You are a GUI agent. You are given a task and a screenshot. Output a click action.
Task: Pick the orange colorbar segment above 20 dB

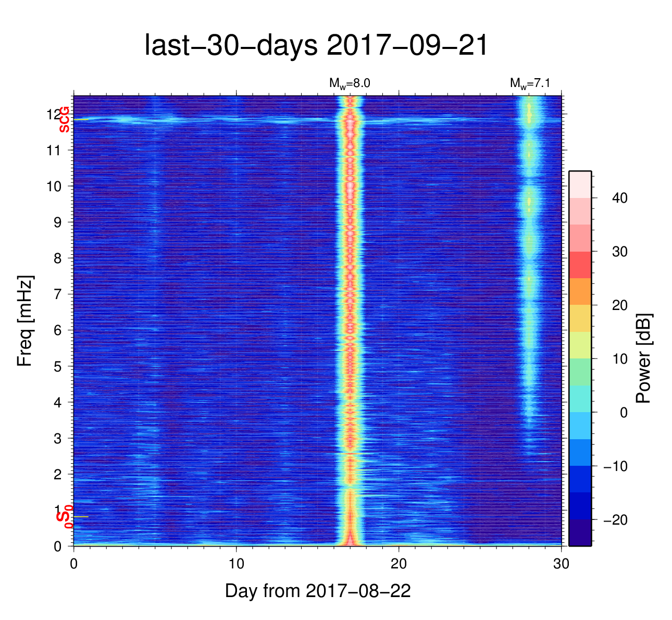click(580, 291)
